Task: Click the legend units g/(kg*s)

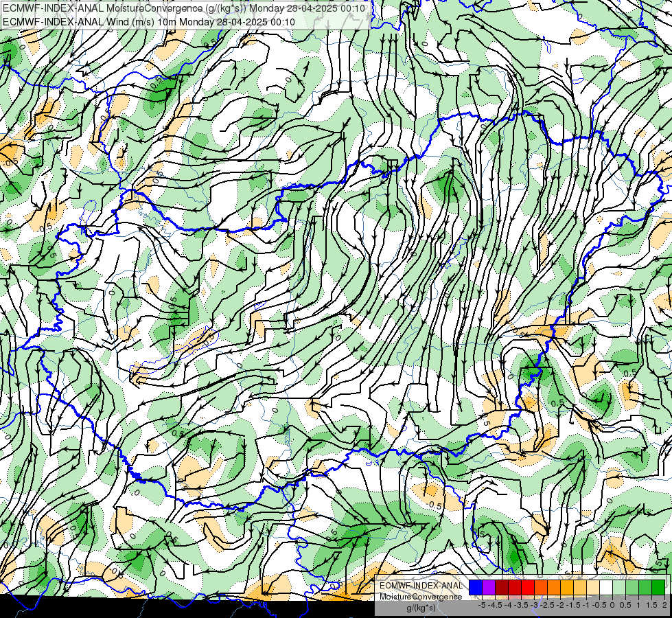Action: [421, 608]
